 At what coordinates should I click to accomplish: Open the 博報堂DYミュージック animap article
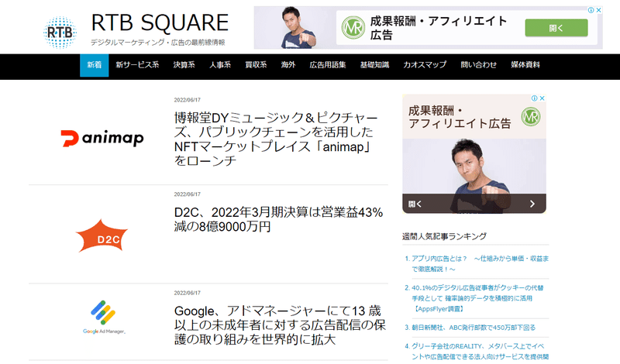[276, 139]
